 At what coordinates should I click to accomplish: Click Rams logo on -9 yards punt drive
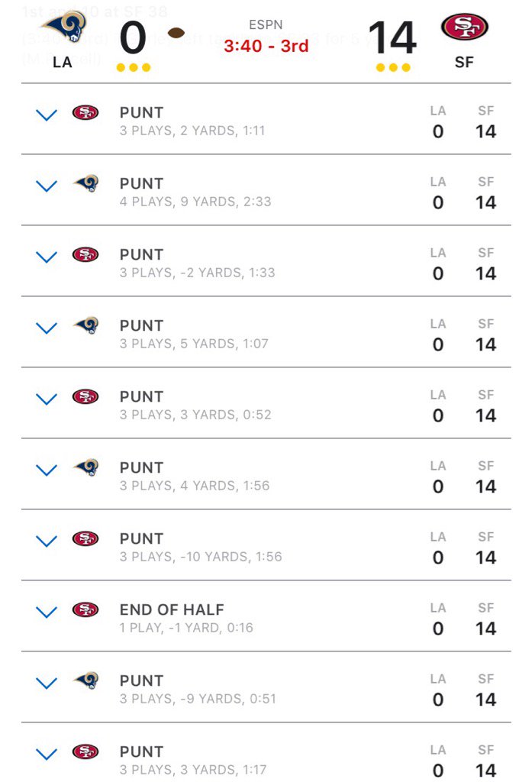[x=85, y=680]
